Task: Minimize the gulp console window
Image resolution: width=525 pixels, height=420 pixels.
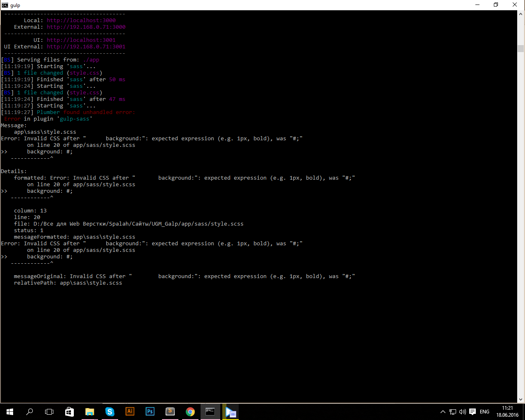Action: 477,5
